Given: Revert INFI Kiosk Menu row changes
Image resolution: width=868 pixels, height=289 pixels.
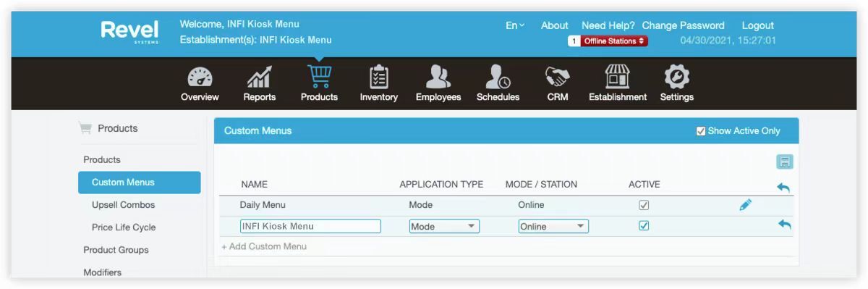Looking at the screenshot, I should click(x=785, y=225).
